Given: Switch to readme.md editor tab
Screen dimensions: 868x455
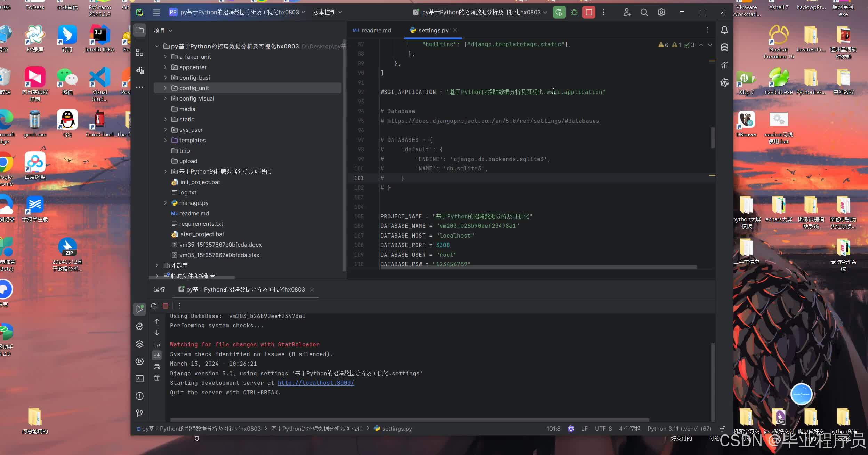Looking at the screenshot, I should pyautogui.click(x=372, y=30).
